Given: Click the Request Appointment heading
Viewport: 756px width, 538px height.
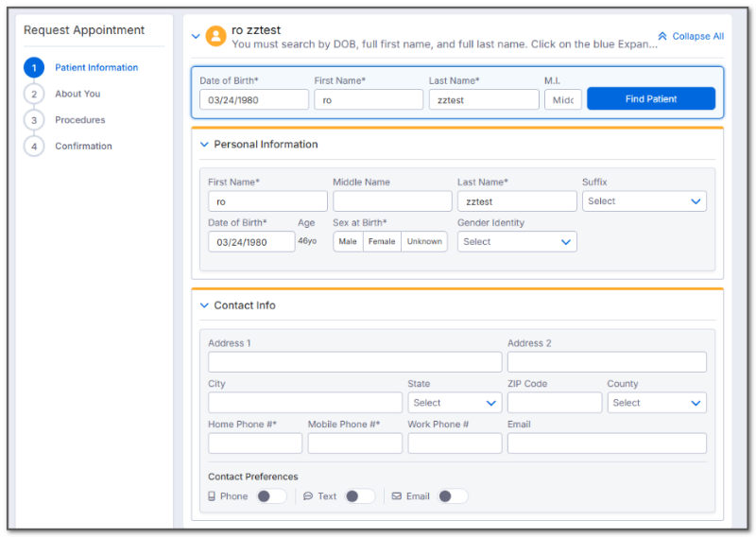Looking at the screenshot, I should (84, 30).
